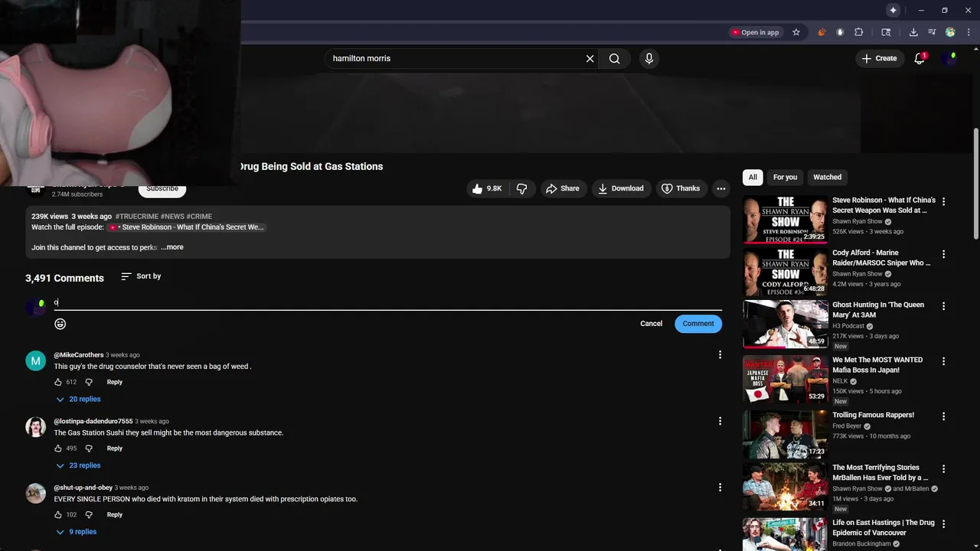
Task: Cancel the comment draft
Action: click(x=651, y=324)
